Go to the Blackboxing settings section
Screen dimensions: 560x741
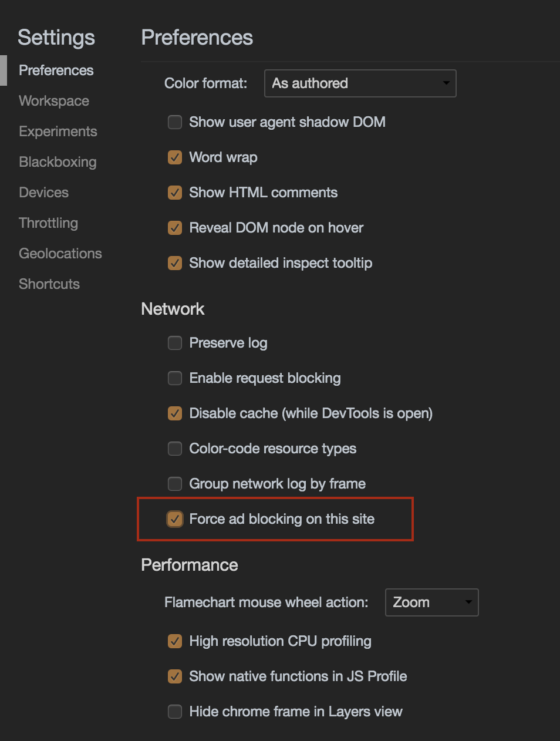[58, 162]
